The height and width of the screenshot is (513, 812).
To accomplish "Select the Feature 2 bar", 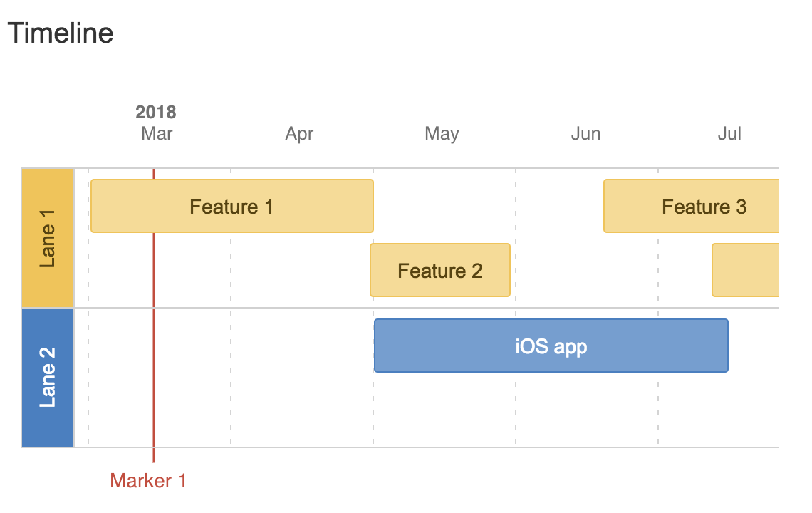I will (x=439, y=270).
